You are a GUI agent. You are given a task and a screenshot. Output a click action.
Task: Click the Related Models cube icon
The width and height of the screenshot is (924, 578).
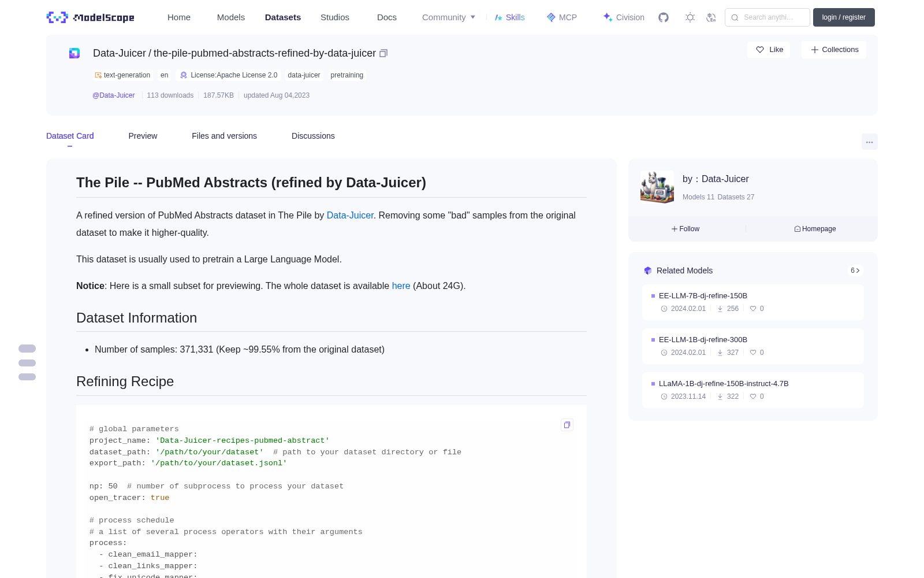[648, 271]
